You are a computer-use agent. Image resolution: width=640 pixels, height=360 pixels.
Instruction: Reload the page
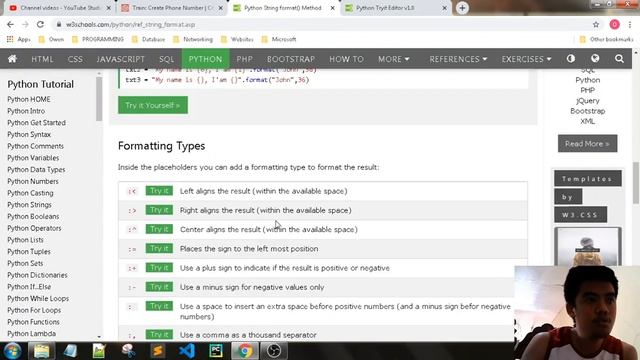pyautogui.click(x=40, y=24)
